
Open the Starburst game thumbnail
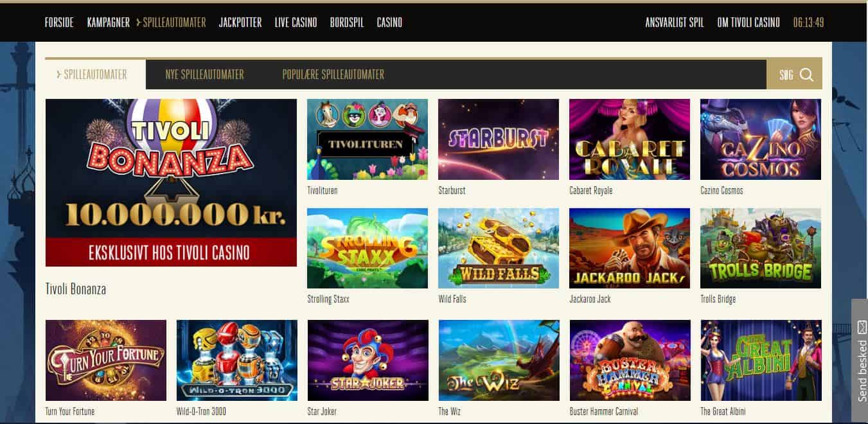click(x=499, y=139)
